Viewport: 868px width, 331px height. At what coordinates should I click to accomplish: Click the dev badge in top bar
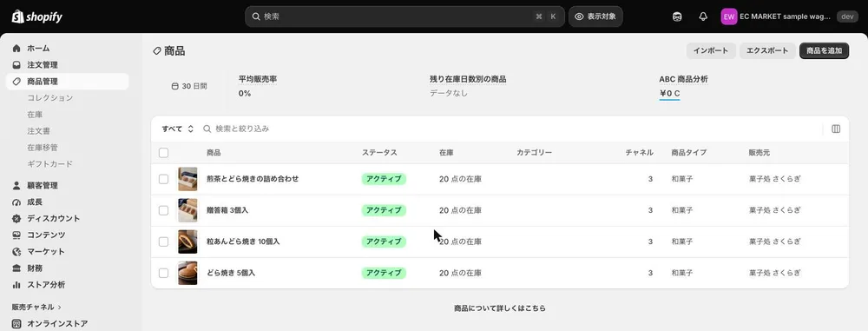[x=847, y=17]
